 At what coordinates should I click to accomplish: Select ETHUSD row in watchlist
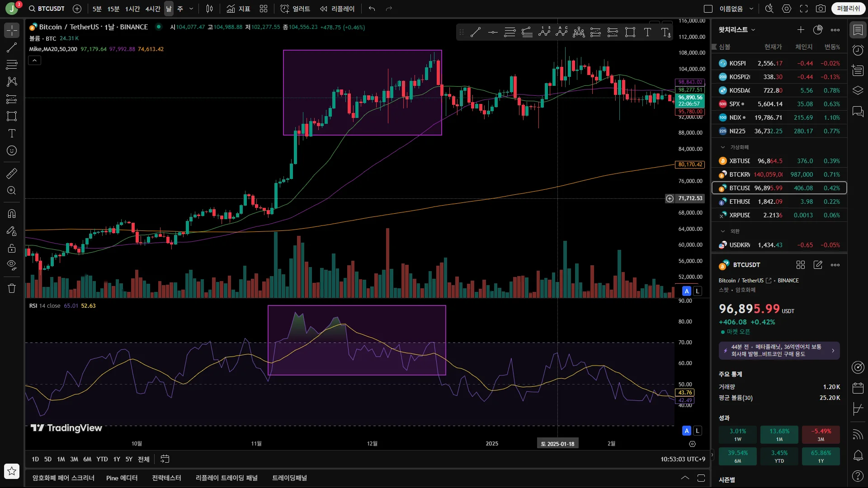[x=779, y=202]
